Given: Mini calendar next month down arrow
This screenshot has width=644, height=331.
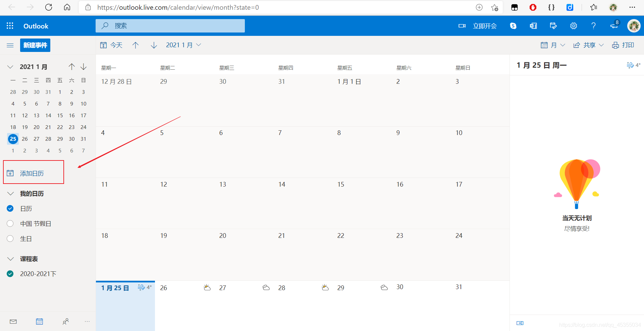Looking at the screenshot, I should tap(84, 67).
